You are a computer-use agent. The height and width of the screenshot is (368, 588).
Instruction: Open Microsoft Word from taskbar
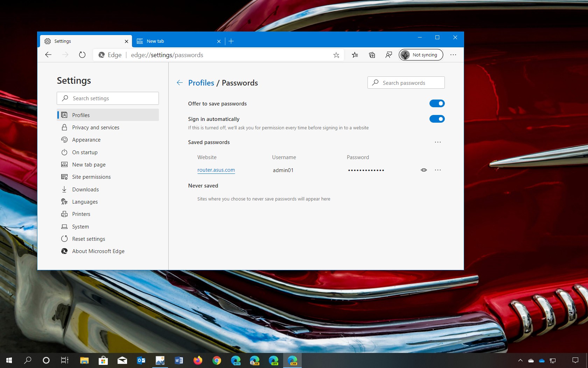coord(179,360)
